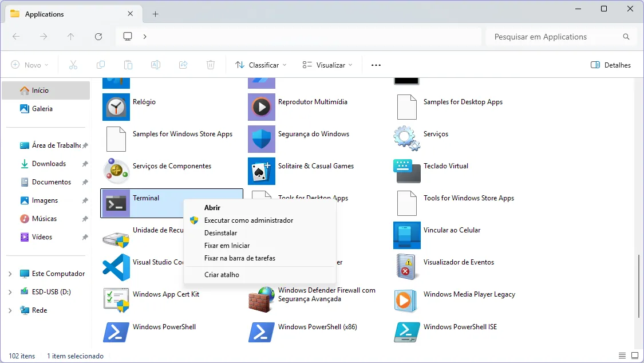Expand Este Computador tree node
The image size is (644, 363).
[x=10, y=274]
